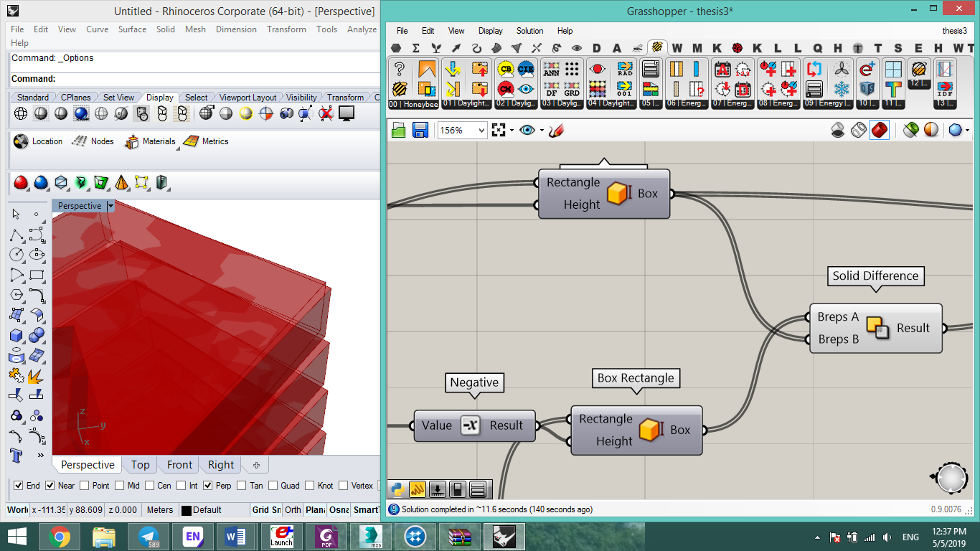Uncheck the Near object snap
The image size is (980, 551).
(x=50, y=486)
